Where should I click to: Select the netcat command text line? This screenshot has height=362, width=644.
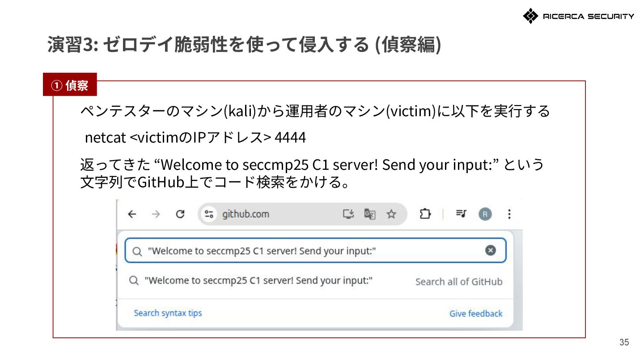pyautogui.click(x=195, y=138)
